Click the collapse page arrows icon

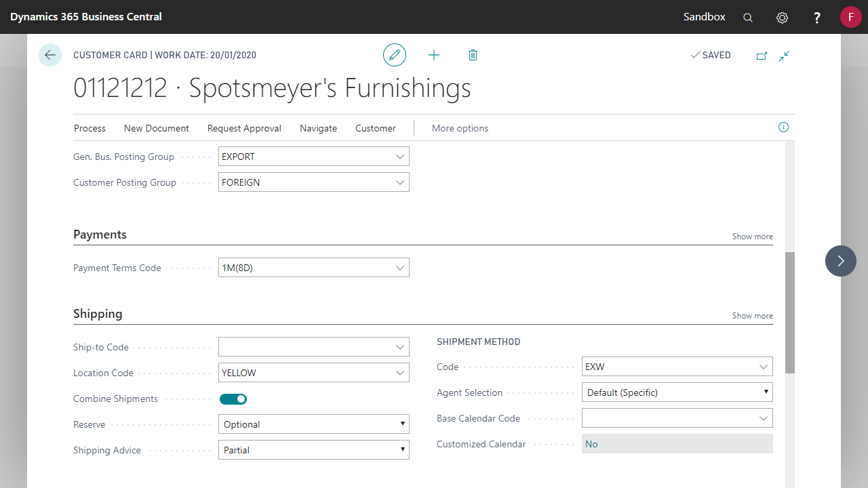(x=784, y=56)
